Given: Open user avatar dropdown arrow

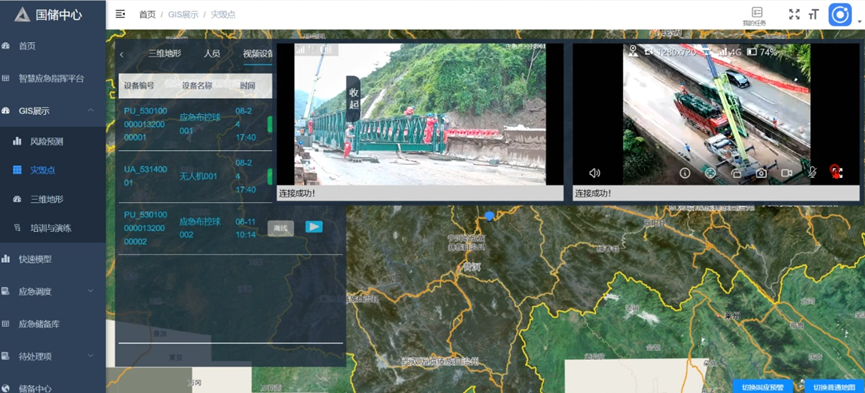Looking at the screenshot, I should pos(859,22).
